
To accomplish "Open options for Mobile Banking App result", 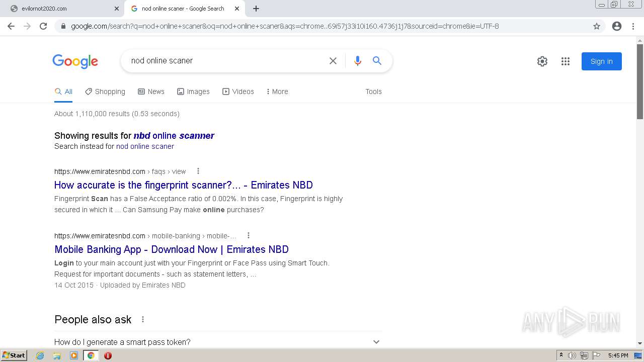I will [248, 235].
